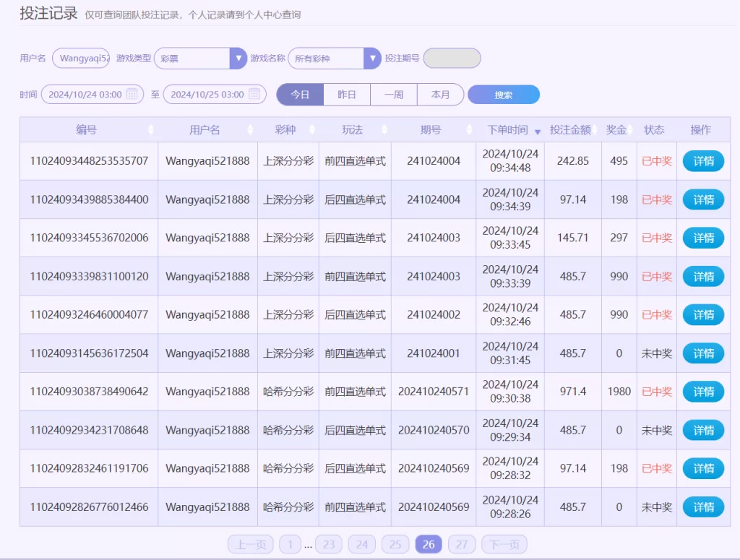Select the 一周 time range tab
The height and width of the screenshot is (560, 740).
click(x=394, y=95)
